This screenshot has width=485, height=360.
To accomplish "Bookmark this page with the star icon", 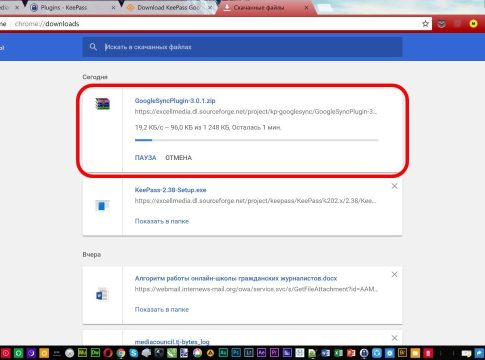I will (425, 24).
